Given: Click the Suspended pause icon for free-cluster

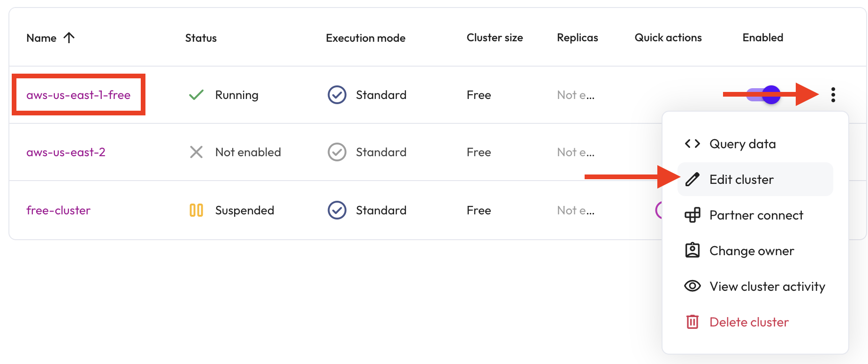Looking at the screenshot, I should point(196,210).
